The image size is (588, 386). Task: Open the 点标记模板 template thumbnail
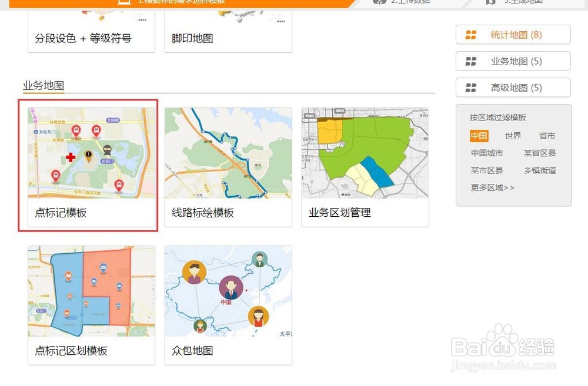[92, 153]
